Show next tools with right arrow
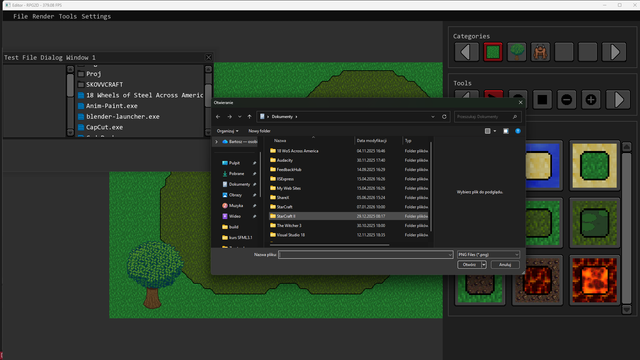This screenshot has height=360, width=640. (x=618, y=100)
